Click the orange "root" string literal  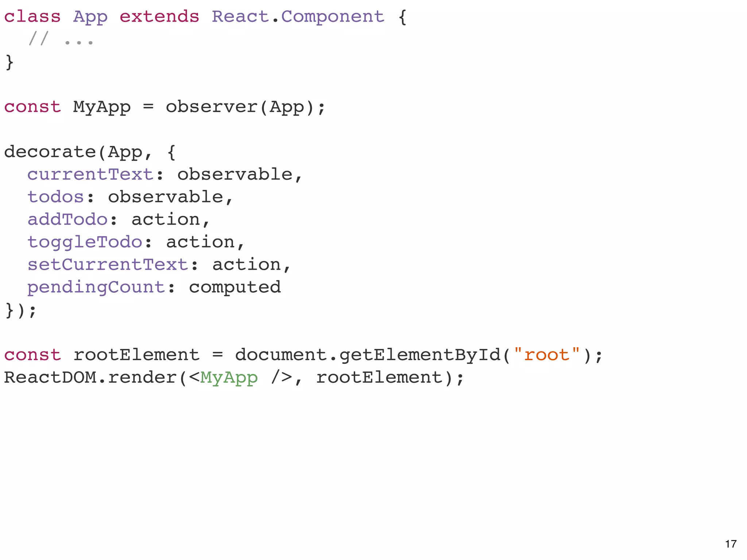(x=547, y=354)
